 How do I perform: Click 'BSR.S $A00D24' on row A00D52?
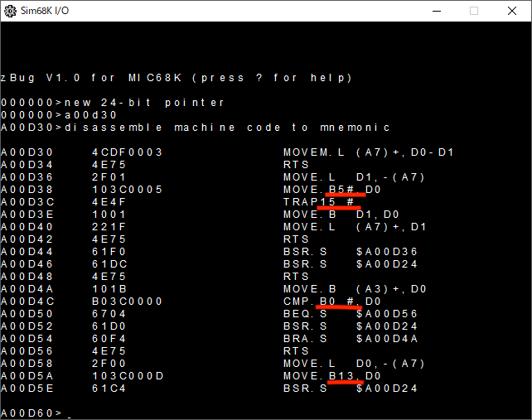coord(351,326)
